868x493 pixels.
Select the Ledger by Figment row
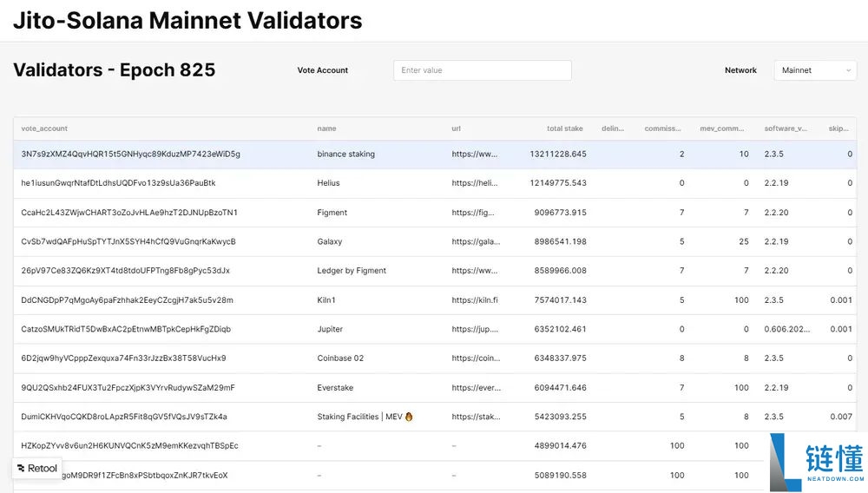[352, 271]
